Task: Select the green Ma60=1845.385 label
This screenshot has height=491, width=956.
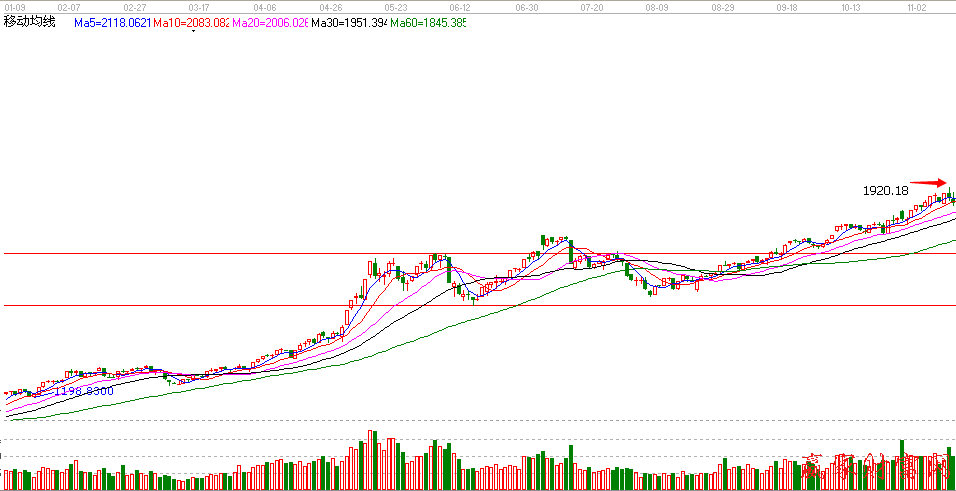Action: coord(427,22)
